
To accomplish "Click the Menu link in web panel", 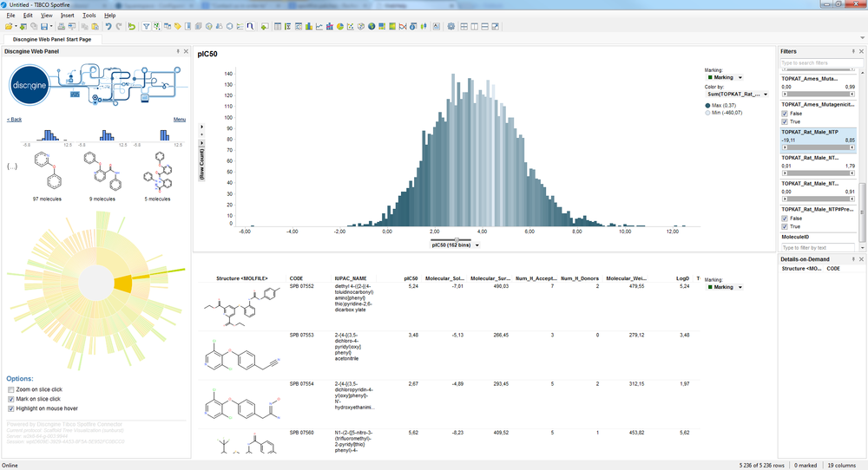I will pyautogui.click(x=180, y=120).
